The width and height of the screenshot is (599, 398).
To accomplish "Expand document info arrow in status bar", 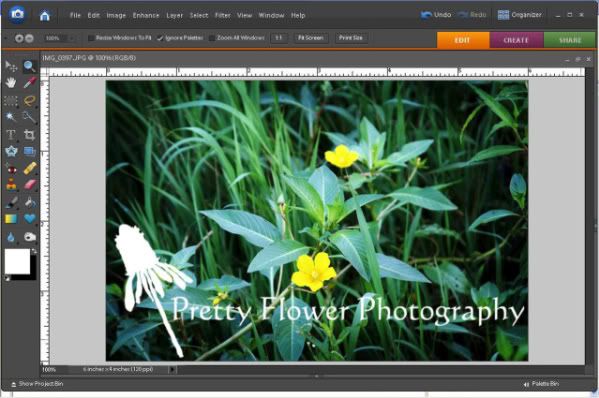I will [172, 369].
